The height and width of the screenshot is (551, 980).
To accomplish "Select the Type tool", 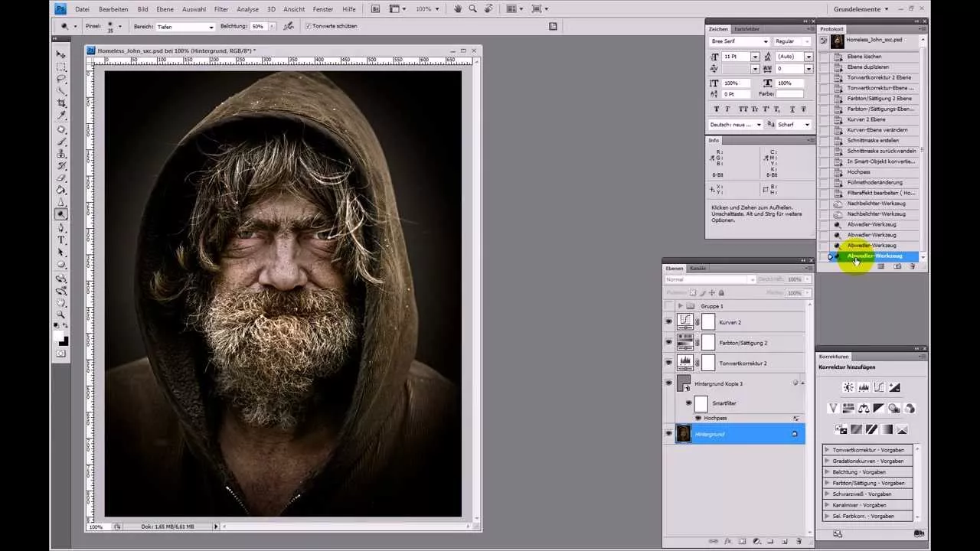I will 61,240.
